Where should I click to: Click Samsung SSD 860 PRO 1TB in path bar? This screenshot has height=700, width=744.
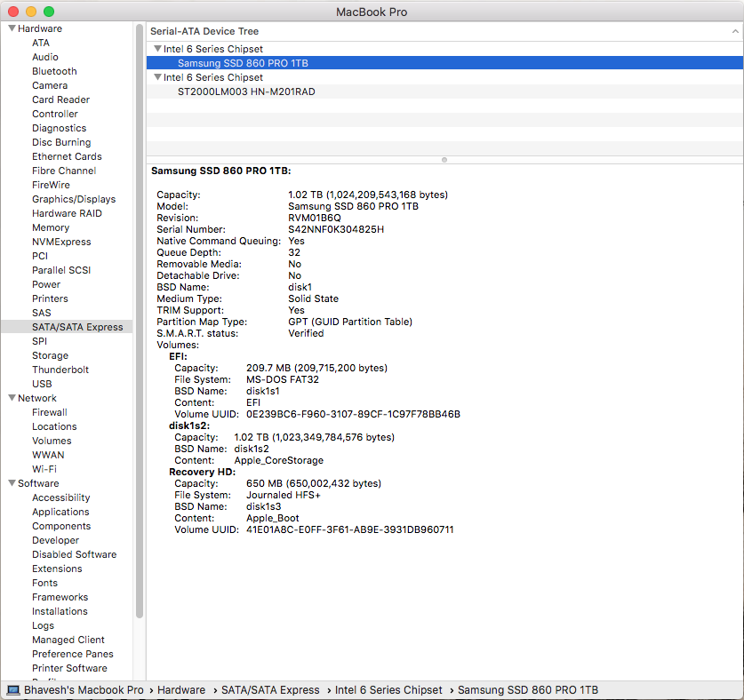(528, 690)
